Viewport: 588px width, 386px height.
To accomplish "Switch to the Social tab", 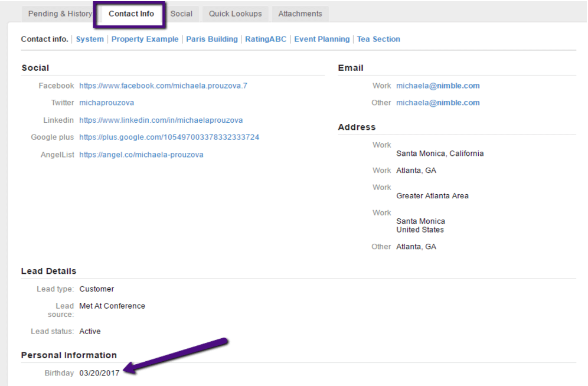I will point(181,14).
